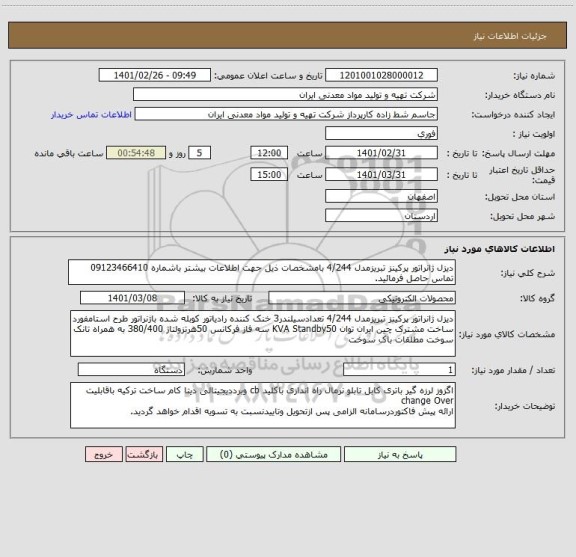This screenshot has width=576, height=557.
Task: Click the label 'واحد شمارش:'
Action: point(225,370)
